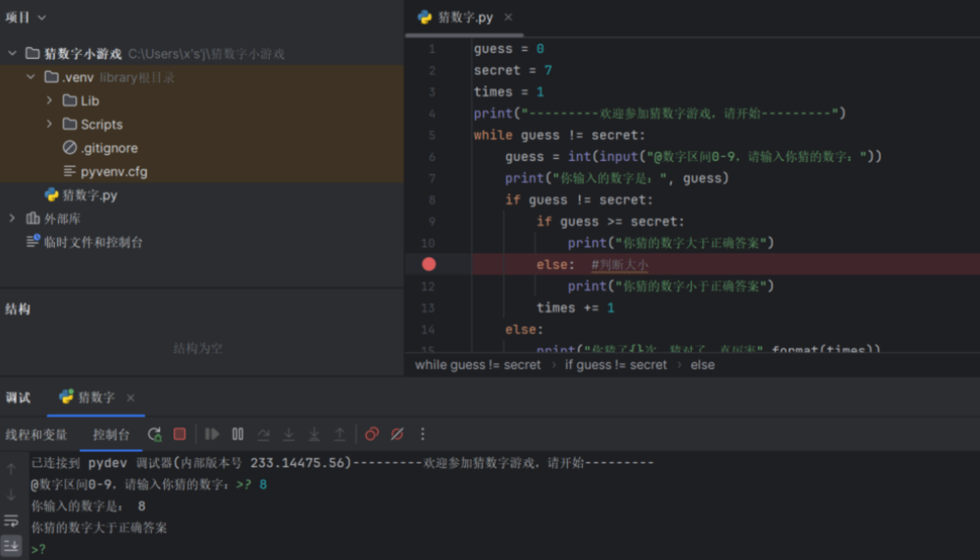Open the debug toolbar more-options menu
Screen dimensions: 980x560
423,434
